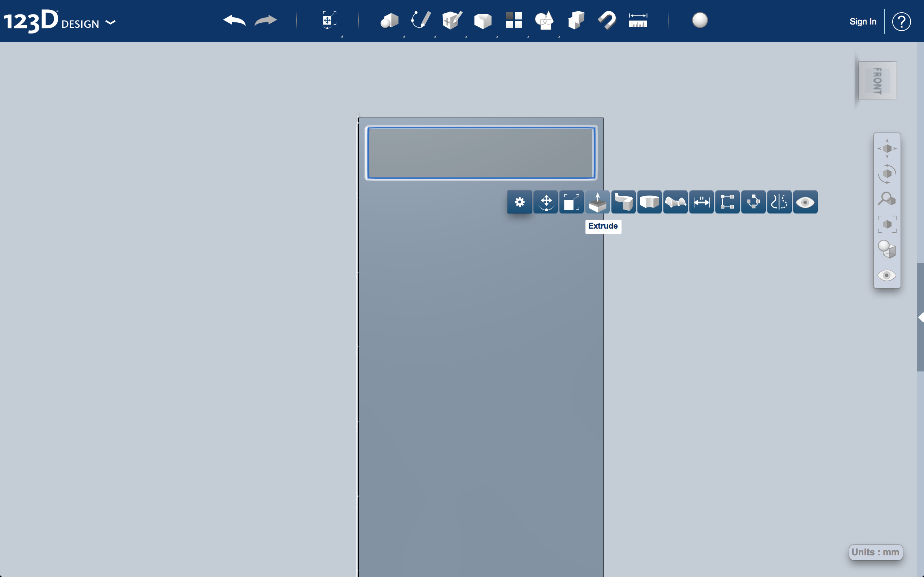Open the Primitives dropdown arrow
The width and height of the screenshot is (924, 577).
[x=405, y=36]
